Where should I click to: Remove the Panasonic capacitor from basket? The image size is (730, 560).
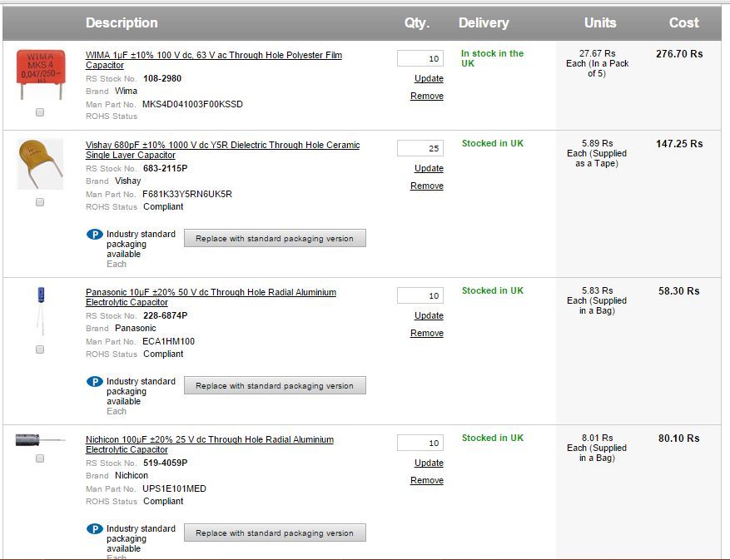pyautogui.click(x=427, y=333)
